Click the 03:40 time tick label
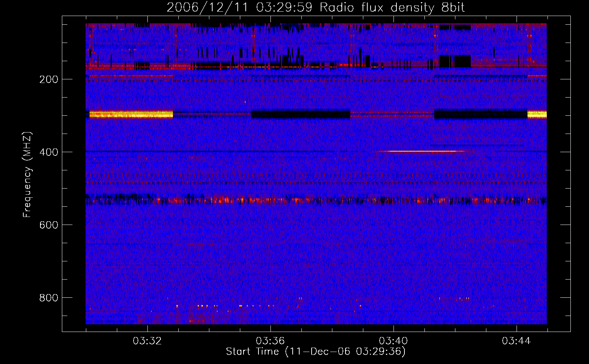This screenshot has width=589, height=364. tap(393, 341)
